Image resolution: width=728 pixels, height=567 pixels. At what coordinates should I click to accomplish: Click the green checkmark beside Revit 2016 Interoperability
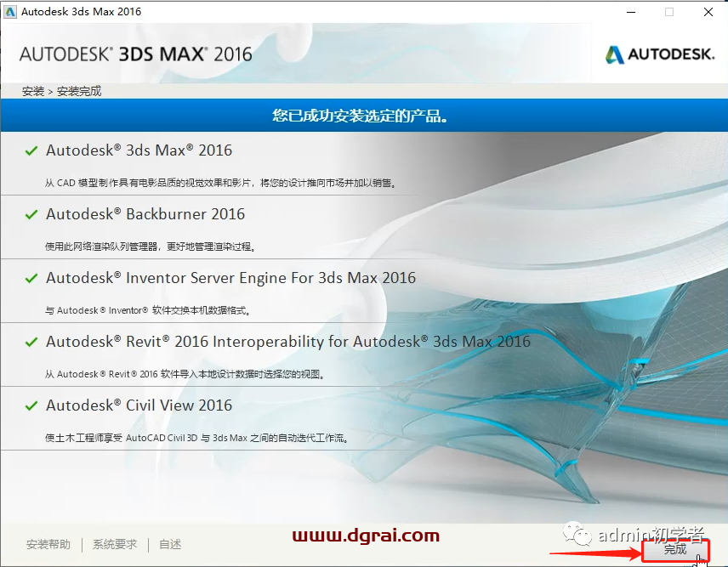tap(31, 342)
